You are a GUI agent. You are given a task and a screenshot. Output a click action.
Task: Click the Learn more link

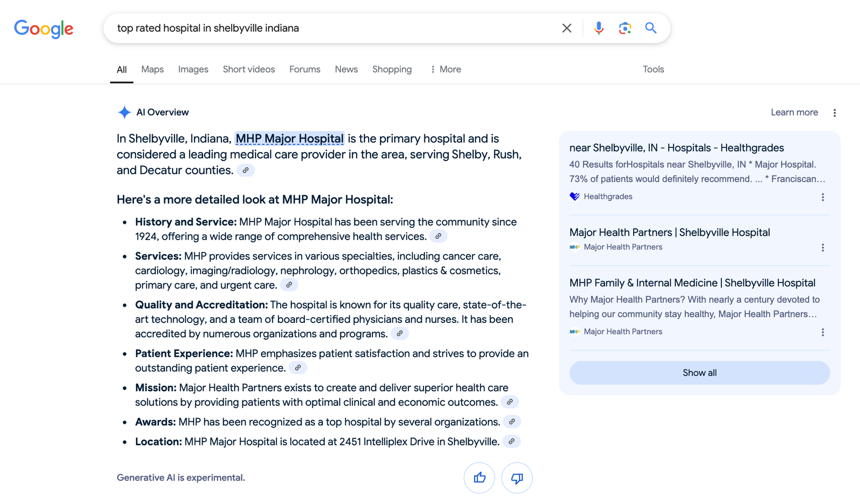tap(794, 112)
